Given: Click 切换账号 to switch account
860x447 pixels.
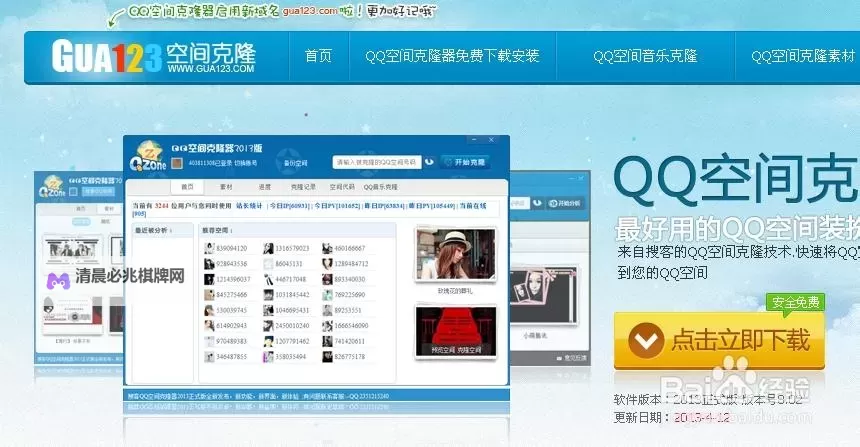Looking at the screenshot, I should click(246, 163).
